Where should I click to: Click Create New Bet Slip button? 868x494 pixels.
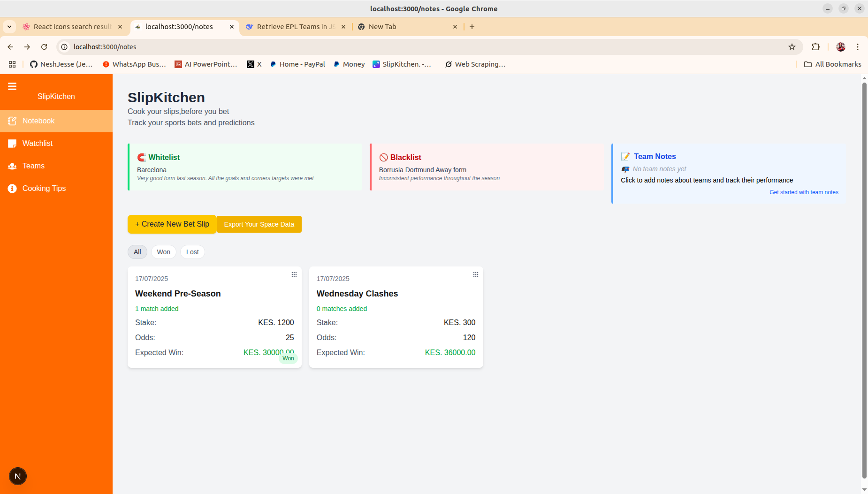click(172, 224)
